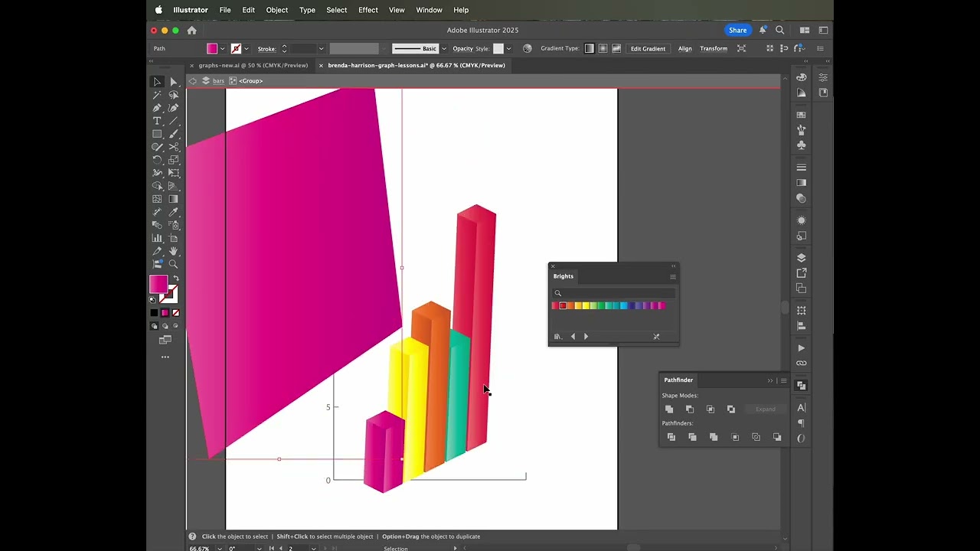The height and width of the screenshot is (551, 980).
Task: Select the Direct Selection tool
Action: tap(174, 82)
